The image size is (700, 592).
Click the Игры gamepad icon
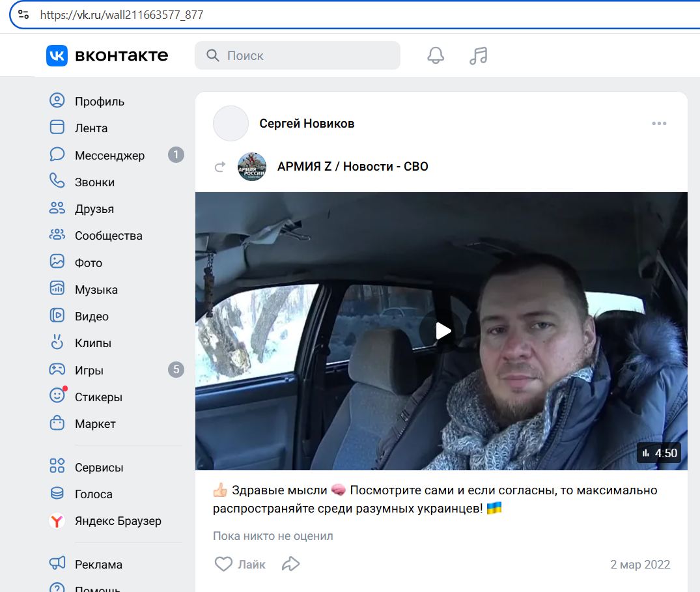[57, 369]
